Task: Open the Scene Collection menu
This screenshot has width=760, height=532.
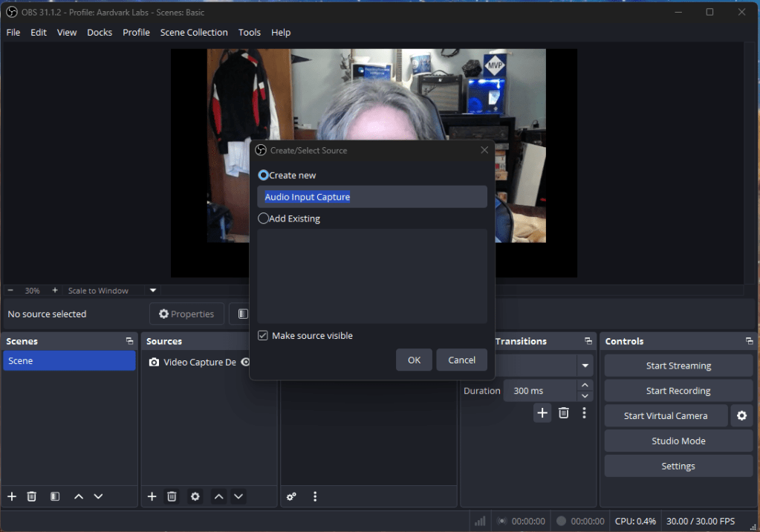Action: pos(194,33)
